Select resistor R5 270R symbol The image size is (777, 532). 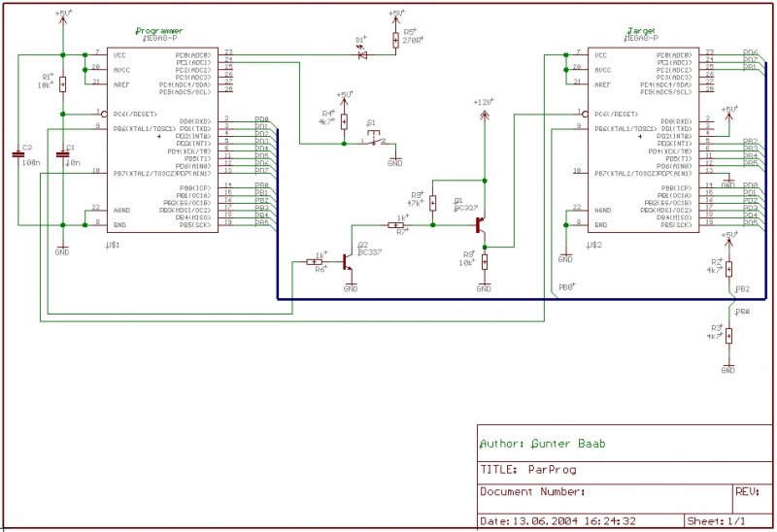point(396,40)
